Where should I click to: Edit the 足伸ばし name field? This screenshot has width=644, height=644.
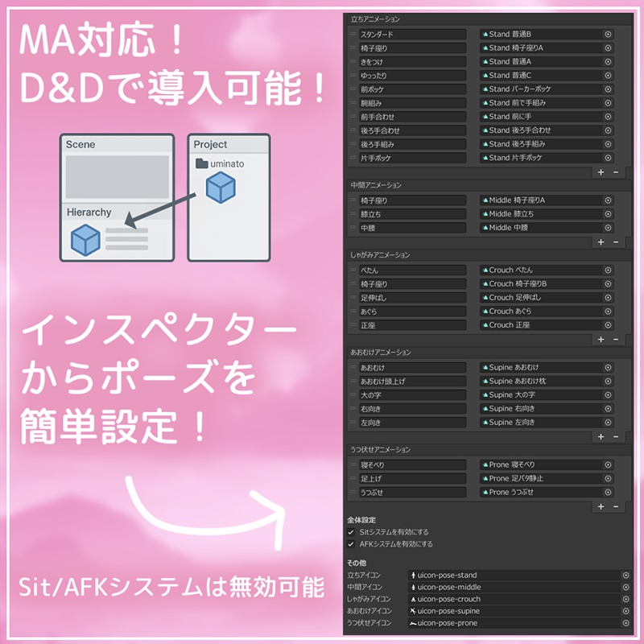pos(413,298)
